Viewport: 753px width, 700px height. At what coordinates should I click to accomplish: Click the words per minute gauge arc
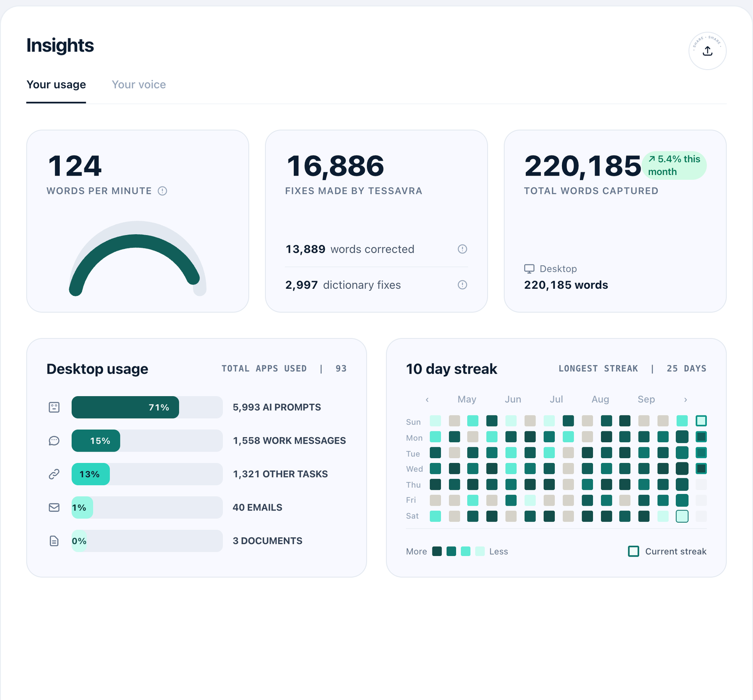point(137,241)
